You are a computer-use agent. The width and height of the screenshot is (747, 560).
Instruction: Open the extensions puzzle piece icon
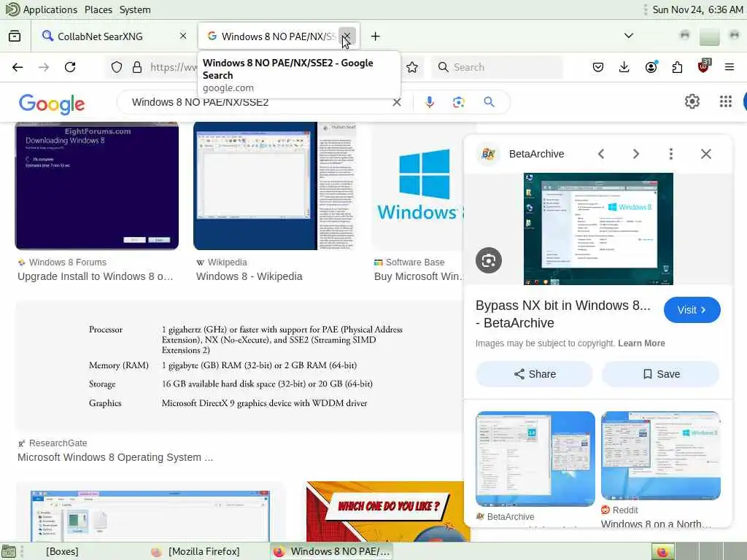(x=677, y=67)
